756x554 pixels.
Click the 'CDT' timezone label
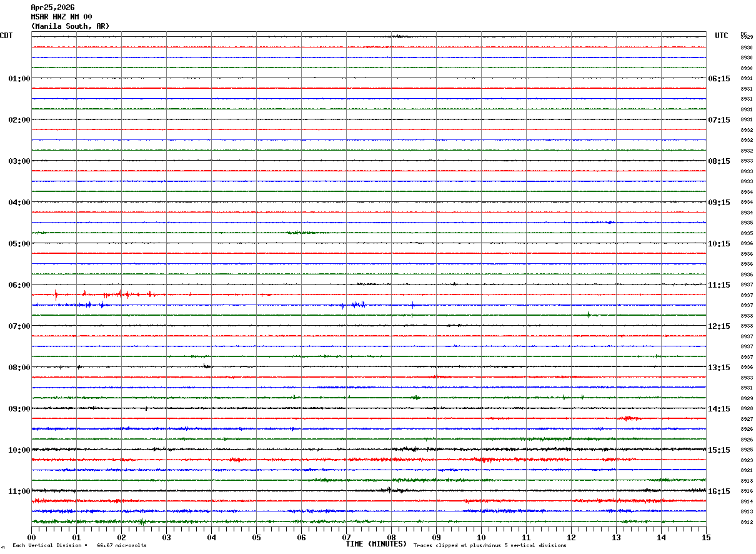coord(6,36)
